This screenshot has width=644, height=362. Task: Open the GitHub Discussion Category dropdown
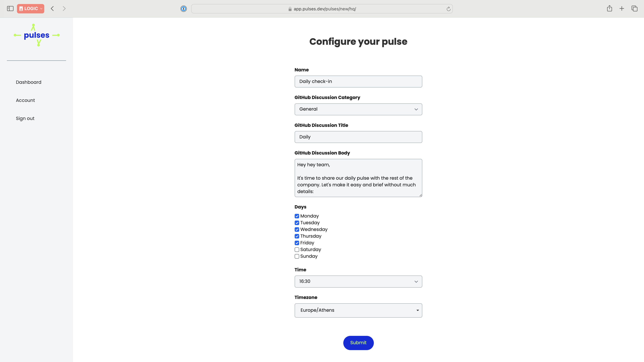[358, 109]
